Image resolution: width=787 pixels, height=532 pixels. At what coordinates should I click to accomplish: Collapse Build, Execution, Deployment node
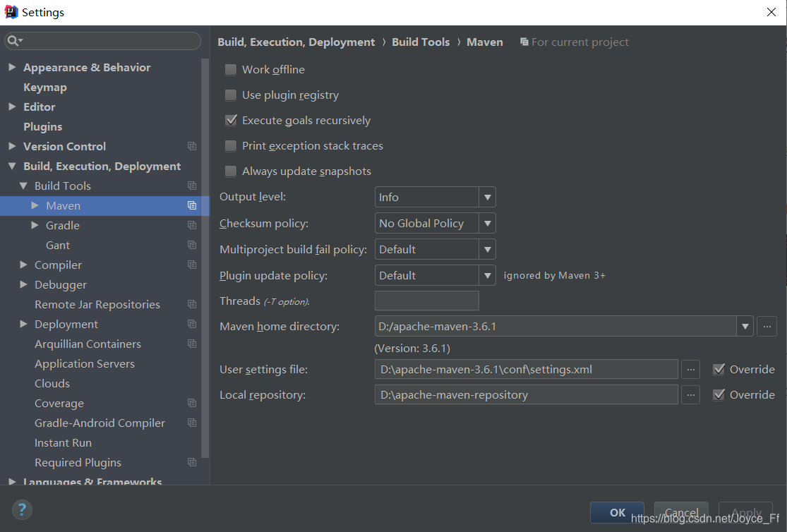(12, 166)
